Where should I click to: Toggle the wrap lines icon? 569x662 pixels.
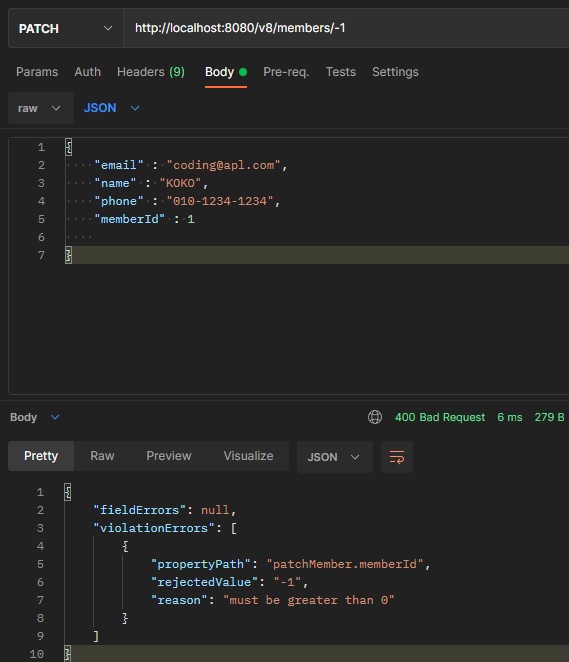397,457
